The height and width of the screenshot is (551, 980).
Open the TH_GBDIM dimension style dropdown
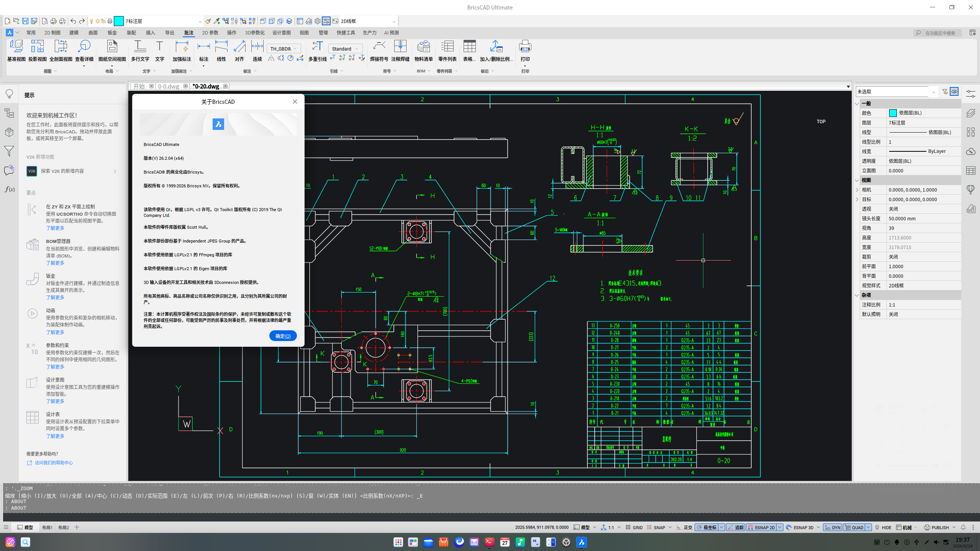pyautogui.click(x=284, y=49)
